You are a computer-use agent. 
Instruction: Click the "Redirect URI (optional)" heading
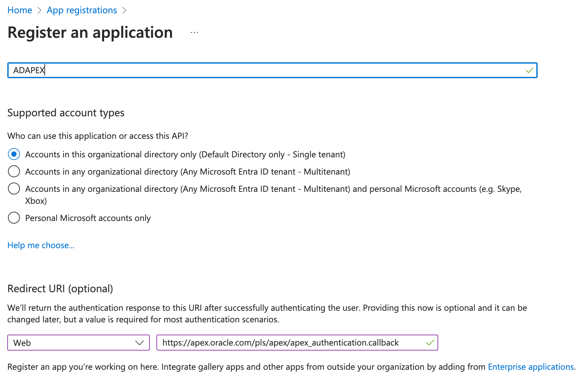click(x=60, y=289)
